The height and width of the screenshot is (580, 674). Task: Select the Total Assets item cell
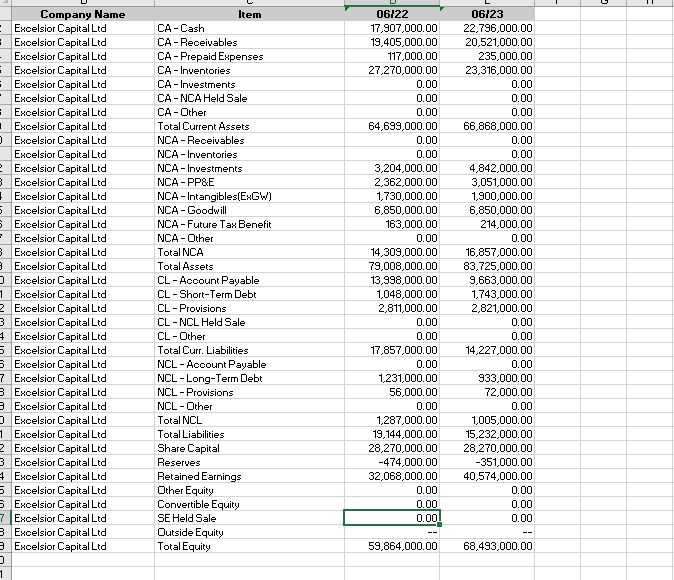point(249,266)
